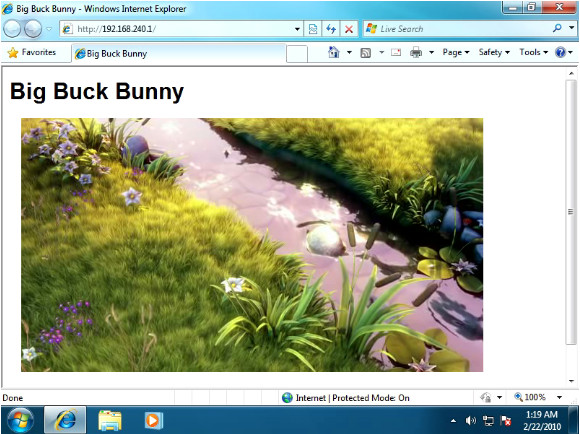Click the red Stop loading icon
580x434 pixels.
[348, 29]
